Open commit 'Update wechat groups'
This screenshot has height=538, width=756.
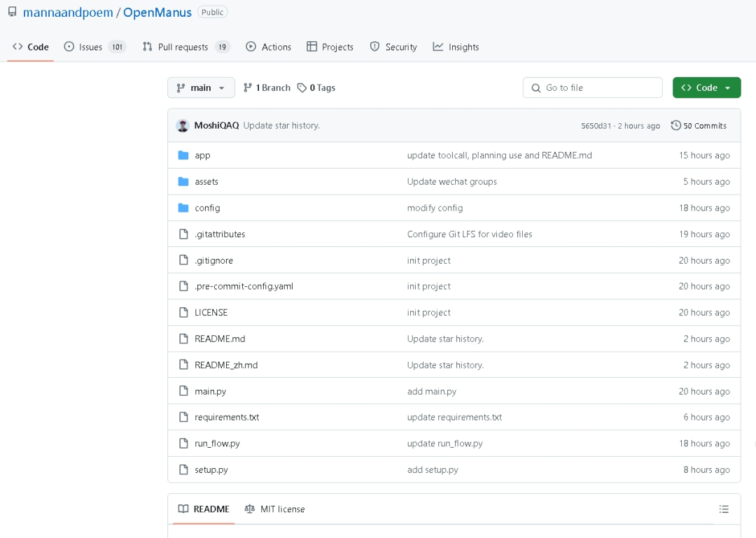(451, 182)
